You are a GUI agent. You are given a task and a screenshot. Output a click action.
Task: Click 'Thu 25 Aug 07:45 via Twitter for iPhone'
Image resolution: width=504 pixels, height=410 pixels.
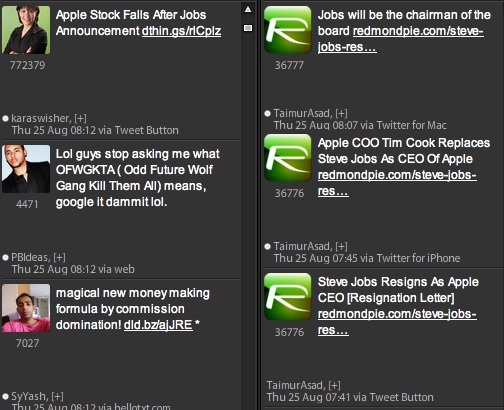pyautogui.click(x=367, y=258)
